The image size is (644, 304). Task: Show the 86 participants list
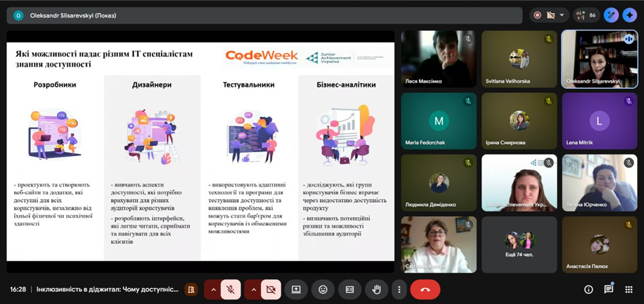coord(586,15)
